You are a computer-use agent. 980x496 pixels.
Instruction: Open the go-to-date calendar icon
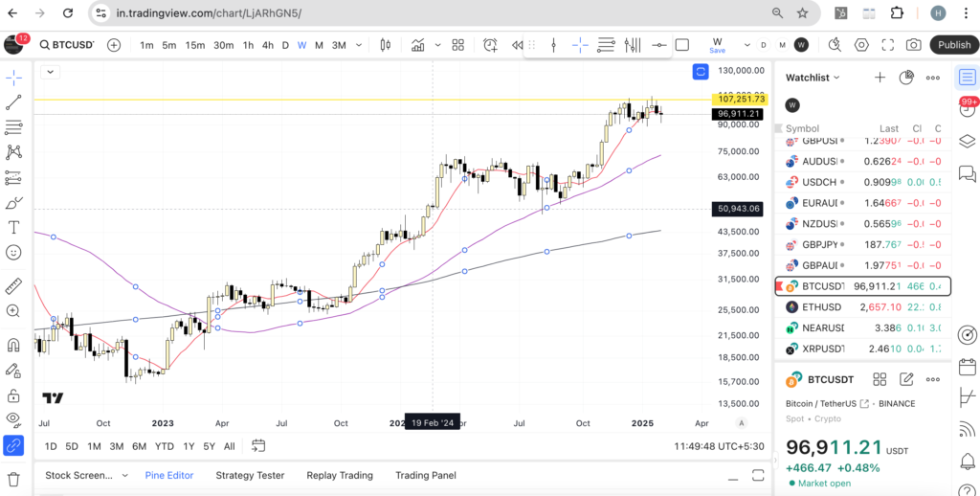pyautogui.click(x=258, y=445)
